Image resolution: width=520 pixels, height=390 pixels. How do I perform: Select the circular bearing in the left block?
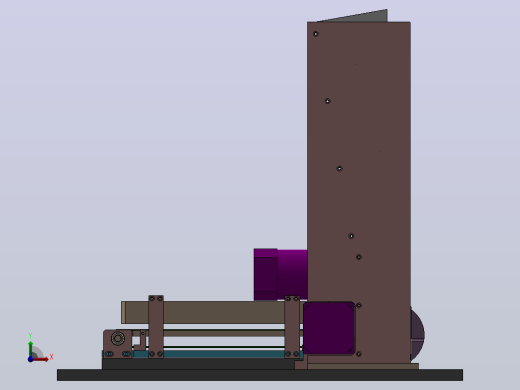pyautogui.click(x=117, y=339)
